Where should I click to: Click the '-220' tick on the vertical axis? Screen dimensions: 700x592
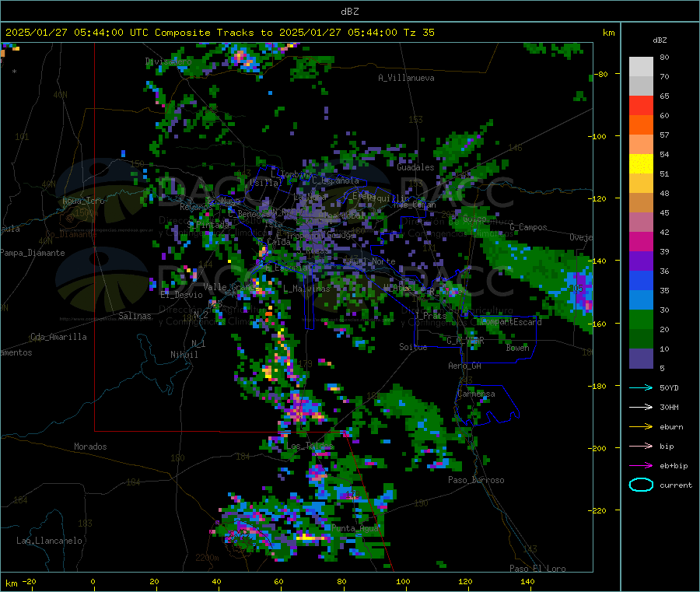[x=599, y=510]
